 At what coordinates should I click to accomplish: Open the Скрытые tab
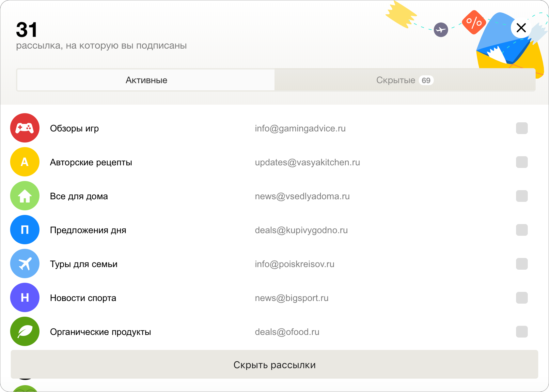click(405, 80)
